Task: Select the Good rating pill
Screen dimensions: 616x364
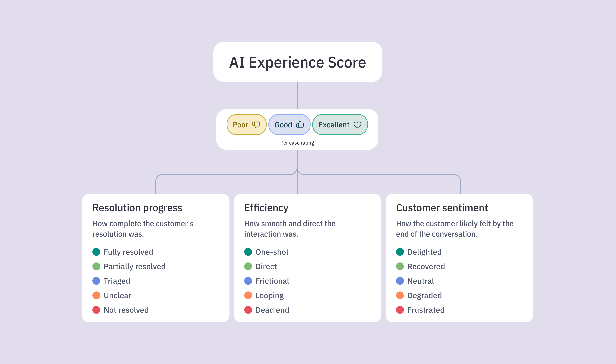Action: (289, 125)
